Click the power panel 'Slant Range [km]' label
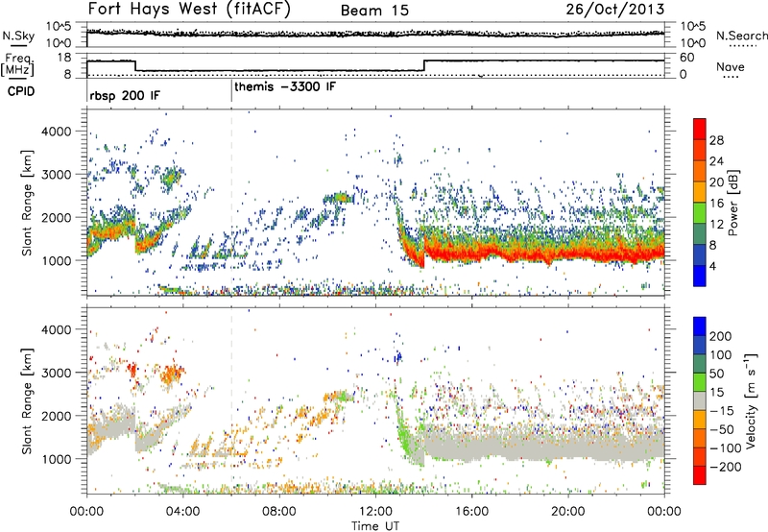 tap(27, 203)
